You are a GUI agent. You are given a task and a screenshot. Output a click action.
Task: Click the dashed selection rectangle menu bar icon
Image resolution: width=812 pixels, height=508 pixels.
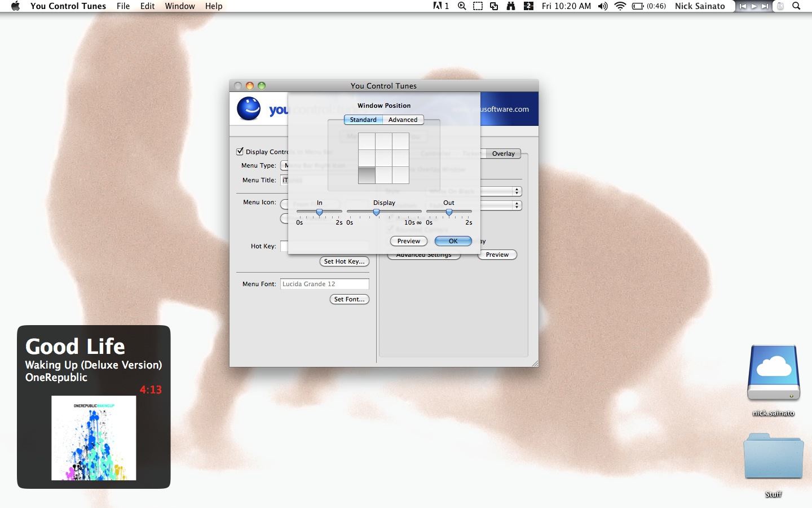pos(478,6)
